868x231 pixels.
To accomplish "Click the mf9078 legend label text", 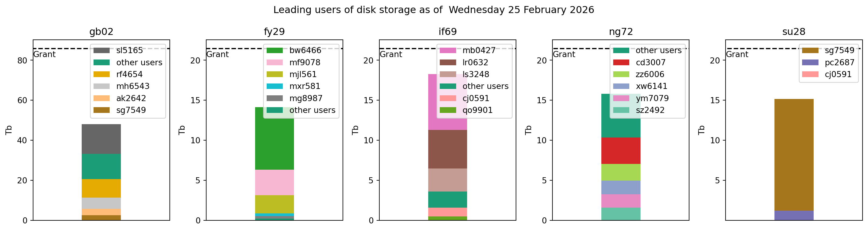I will (x=305, y=62).
